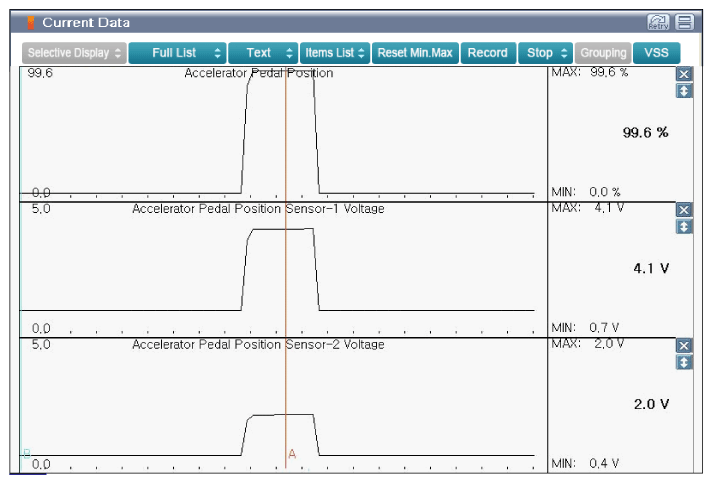This screenshot has width=713, height=484.
Task: Open the Selective Display dropdown
Action: [74, 52]
